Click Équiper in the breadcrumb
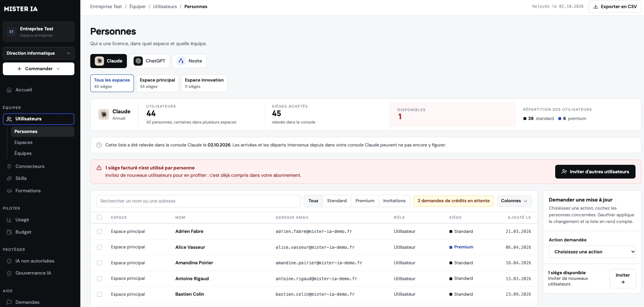Image resolution: width=644 pixels, height=307 pixels. [x=137, y=7]
